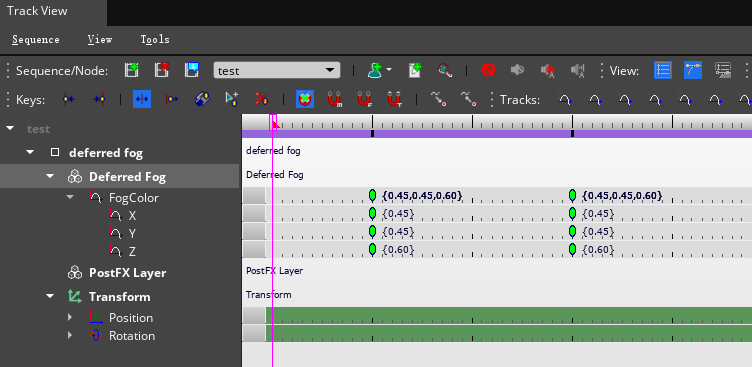752x367 pixels.
Task: Expand the Position track
Action: pyautogui.click(x=70, y=317)
